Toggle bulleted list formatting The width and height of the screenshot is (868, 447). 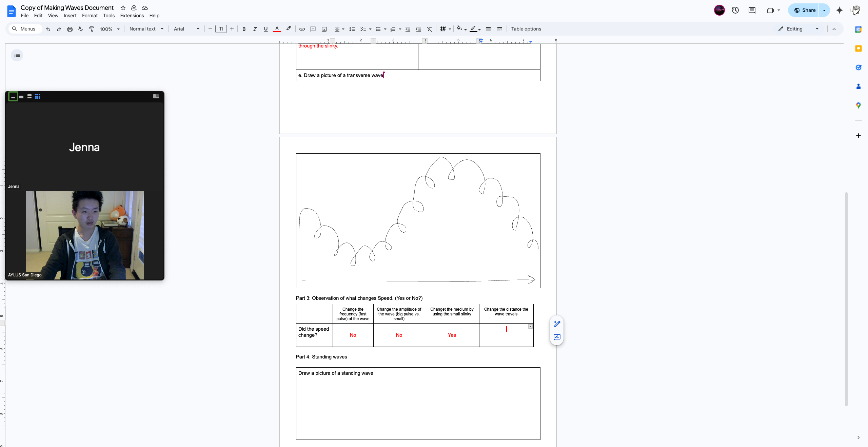click(x=378, y=29)
